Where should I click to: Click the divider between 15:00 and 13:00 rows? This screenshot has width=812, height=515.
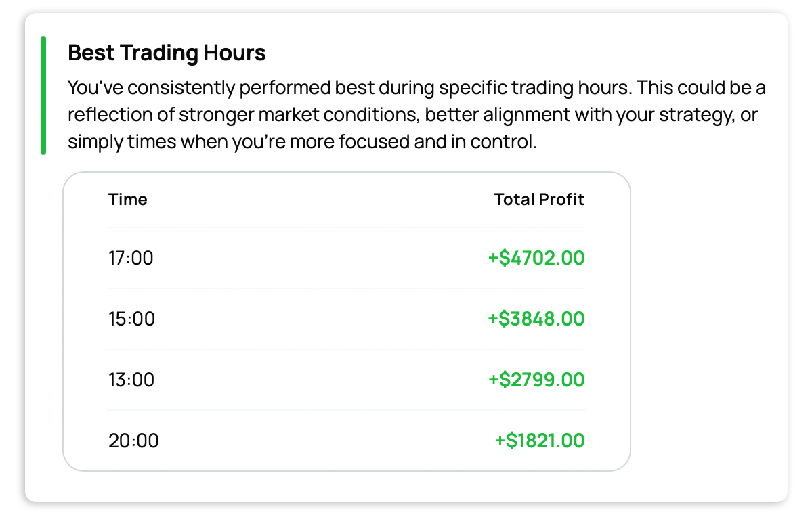click(346, 349)
